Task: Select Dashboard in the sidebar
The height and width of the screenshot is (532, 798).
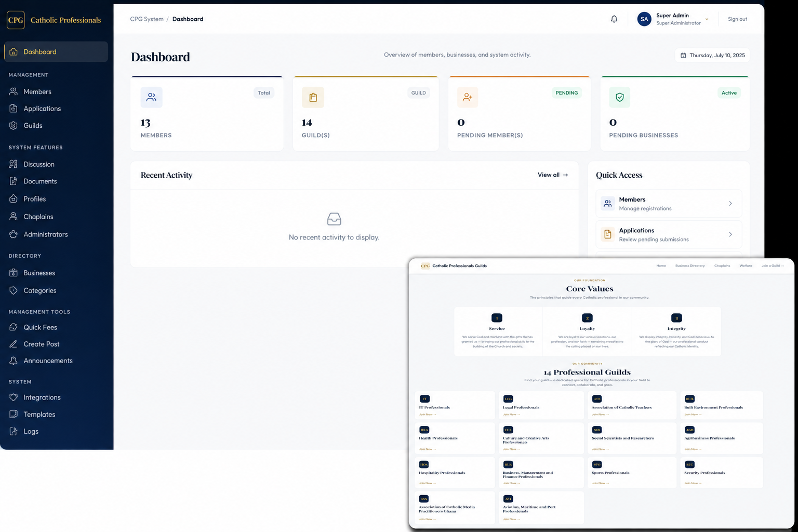Action: pyautogui.click(x=56, y=52)
